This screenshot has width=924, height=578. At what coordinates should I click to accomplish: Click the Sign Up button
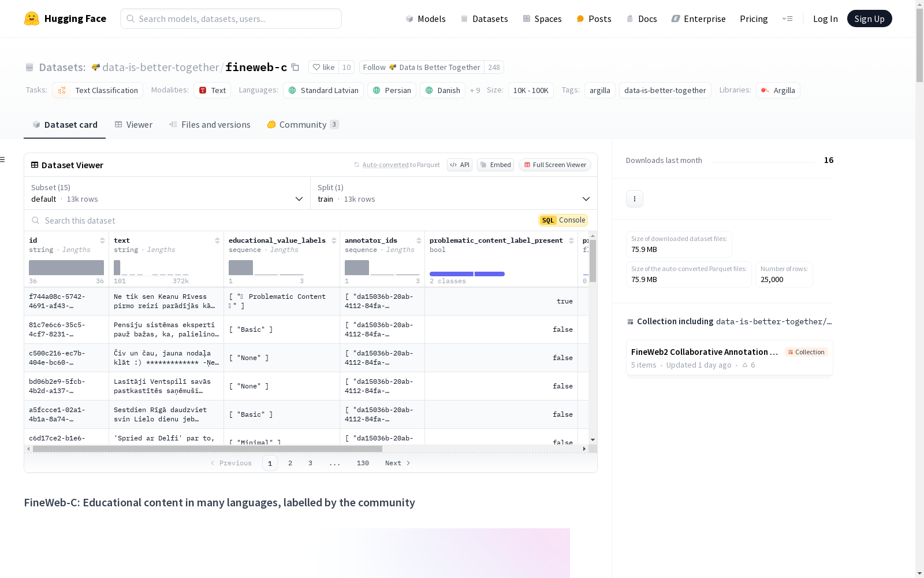pos(870,18)
